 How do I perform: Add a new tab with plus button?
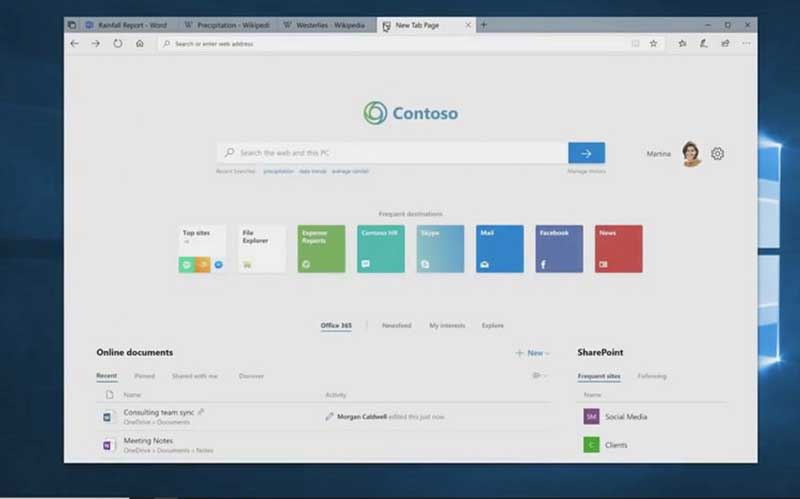(x=484, y=24)
